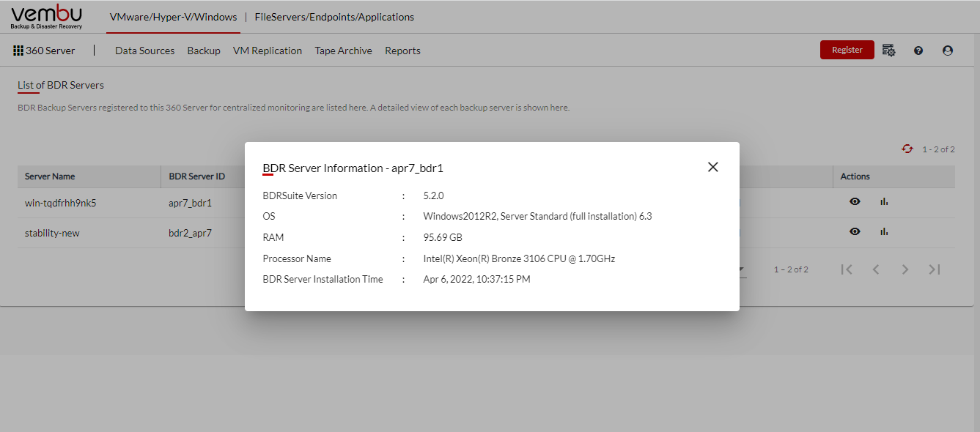The height and width of the screenshot is (432, 980).
Task: Open the settings list-gear icon beside Register
Action: [x=888, y=51]
